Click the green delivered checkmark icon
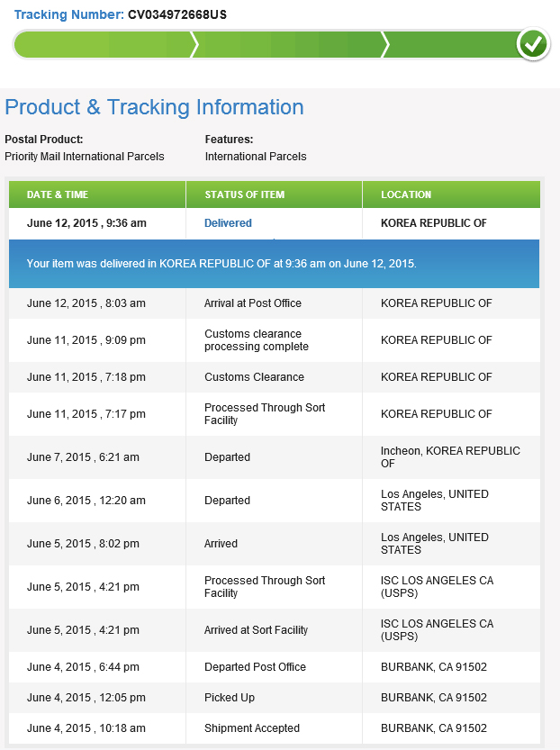The width and height of the screenshot is (560, 750). point(533,44)
